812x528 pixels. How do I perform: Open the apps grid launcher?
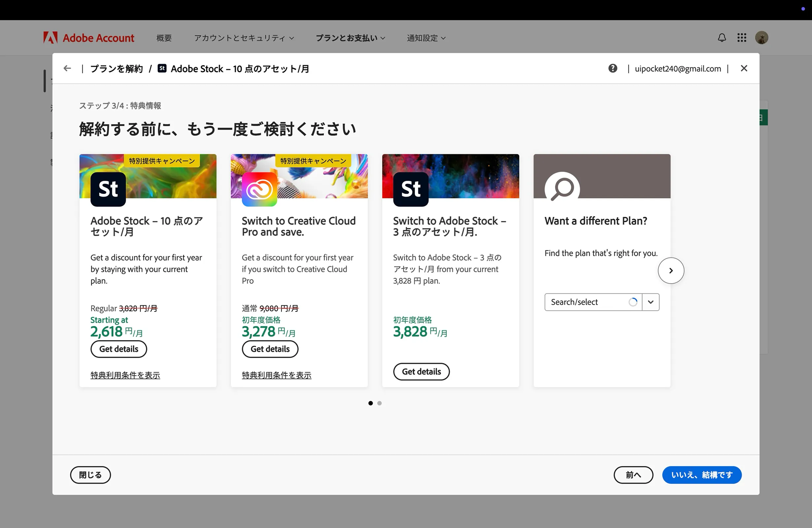pos(741,38)
